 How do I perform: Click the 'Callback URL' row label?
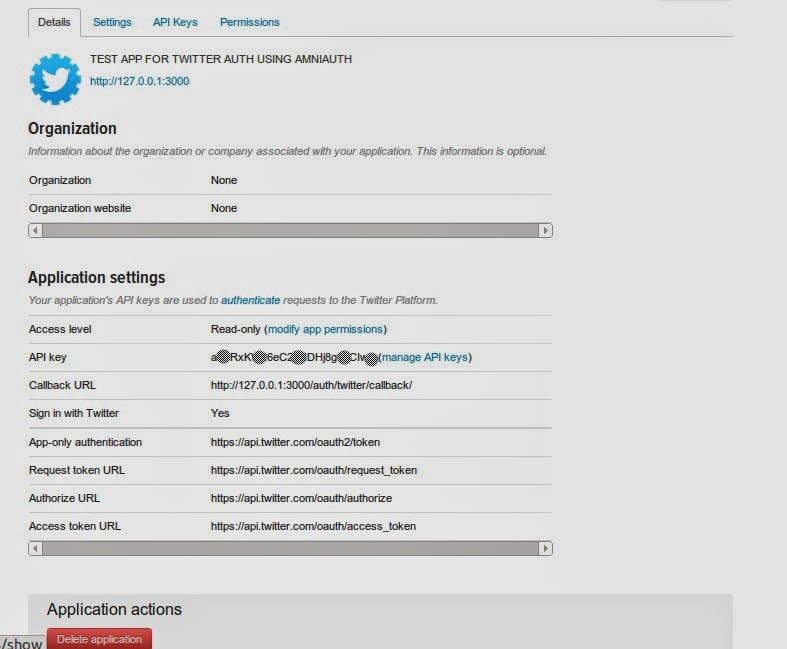62,385
